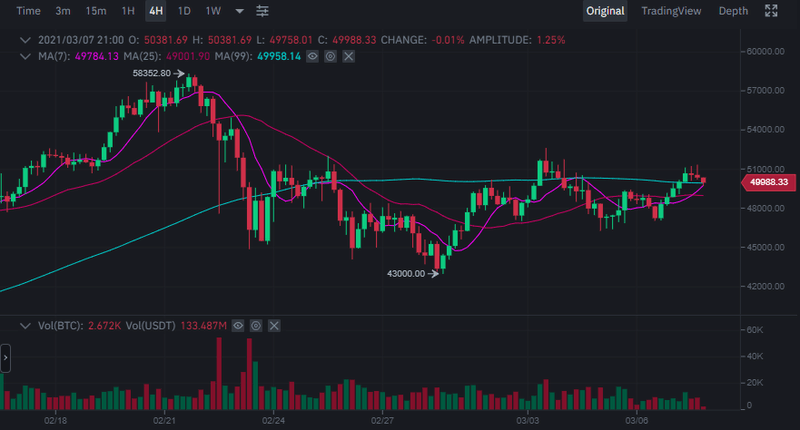800x430 pixels.
Task: Collapse the Vol(BTC) legend chevron
Action: (26, 326)
